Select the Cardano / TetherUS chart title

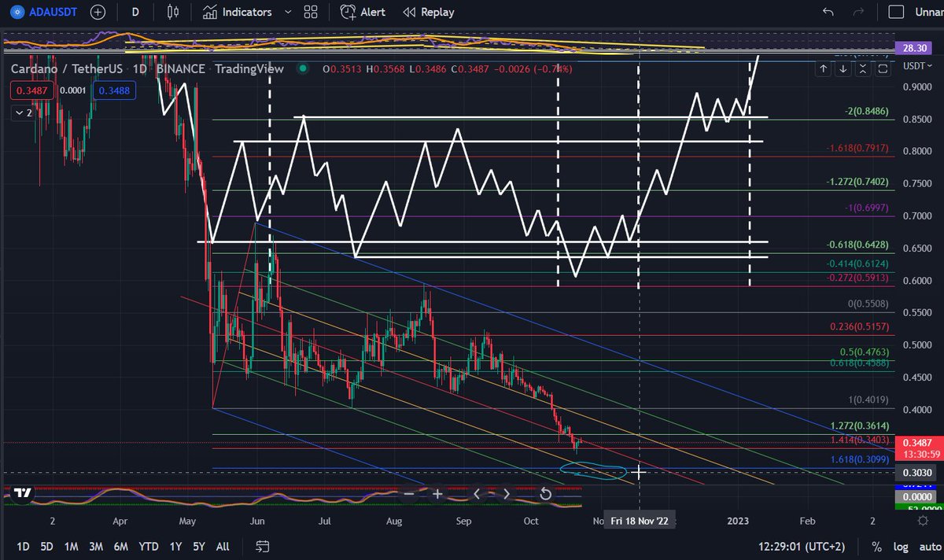[67, 69]
